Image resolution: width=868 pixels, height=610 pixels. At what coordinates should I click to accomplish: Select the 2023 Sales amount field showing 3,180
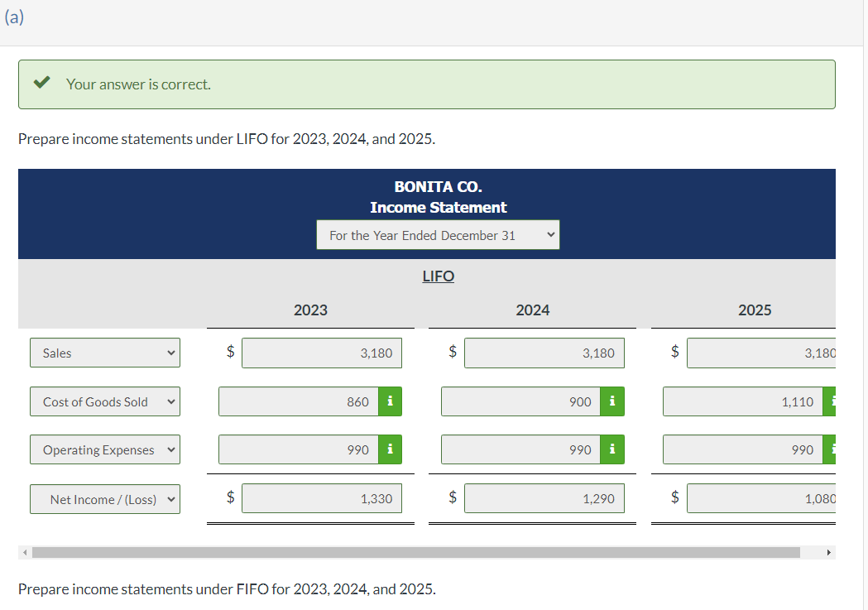[321, 353]
